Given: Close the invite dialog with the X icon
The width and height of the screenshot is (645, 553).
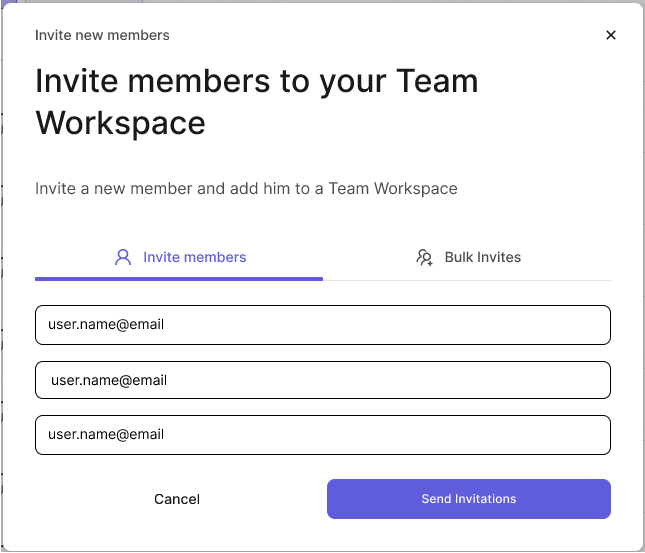Looking at the screenshot, I should tap(611, 35).
